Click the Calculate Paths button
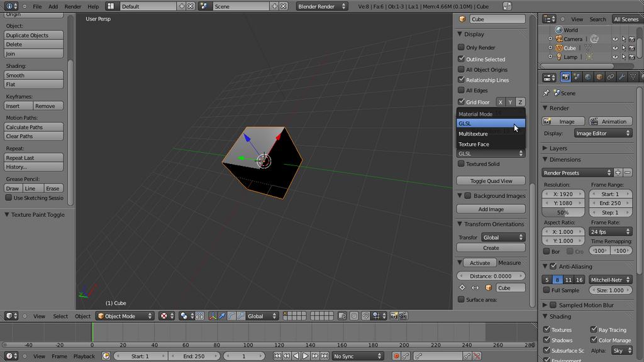644x362 pixels. tap(34, 127)
